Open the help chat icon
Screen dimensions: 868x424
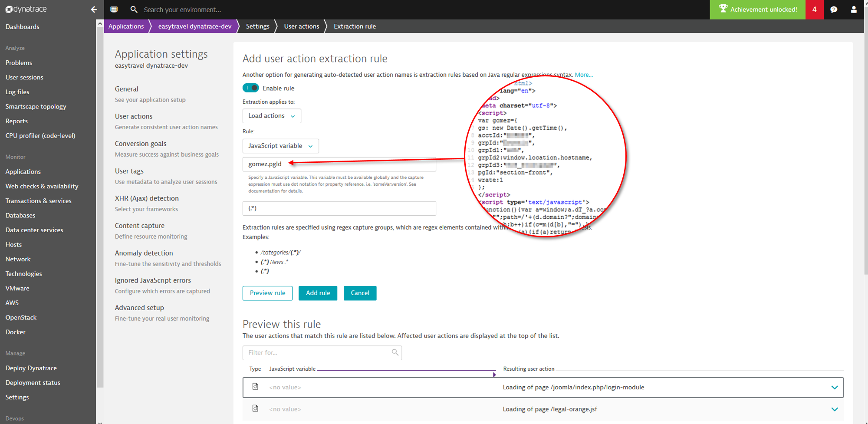pyautogui.click(x=834, y=9)
